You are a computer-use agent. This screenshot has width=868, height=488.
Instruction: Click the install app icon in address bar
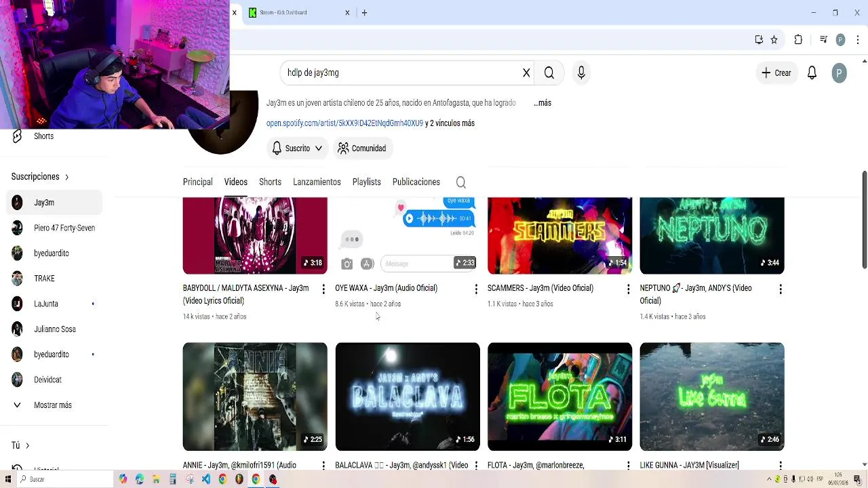click(759, 40)
